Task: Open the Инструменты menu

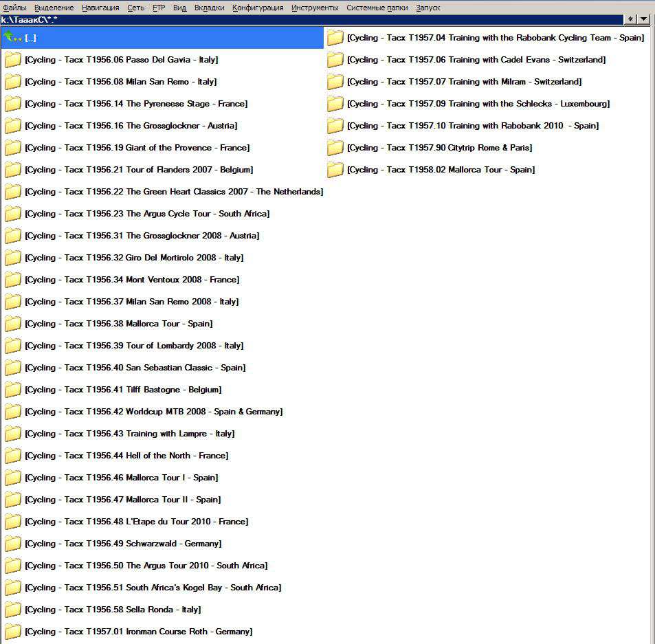Action: (x=315, y=8)
